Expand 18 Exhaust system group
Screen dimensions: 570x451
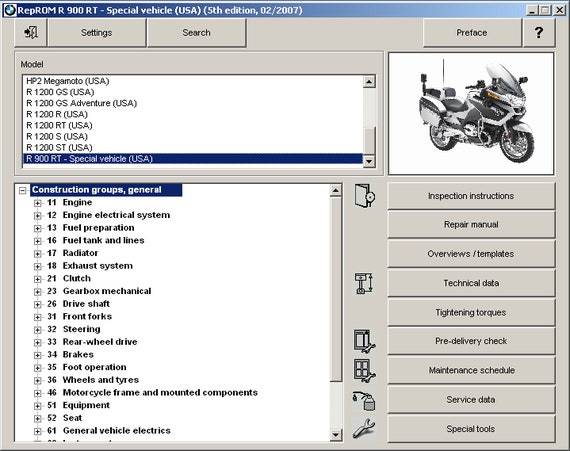(37, 266)
